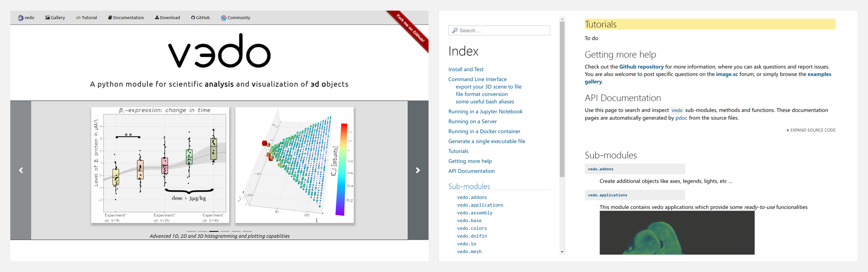The height and width of the screenshot is (272, 868).
Task: Select the last carousel indicator dash
Action: [x=247, y=231]
